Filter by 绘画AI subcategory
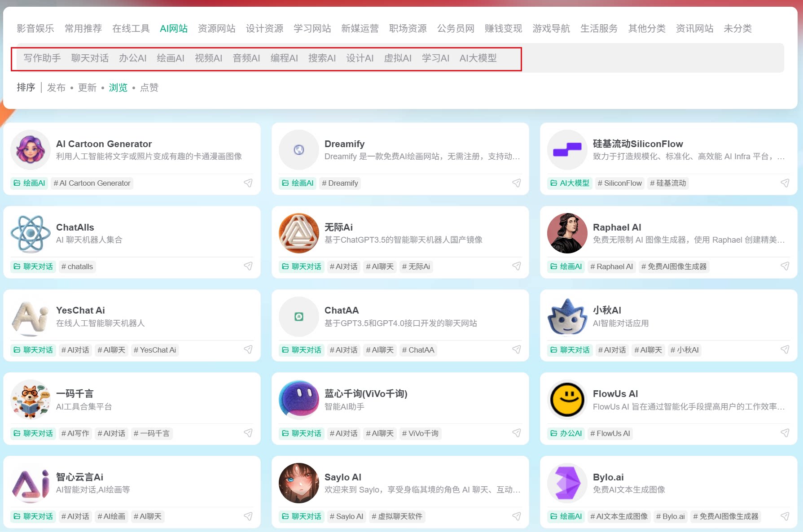 click(x=171, y=58)
